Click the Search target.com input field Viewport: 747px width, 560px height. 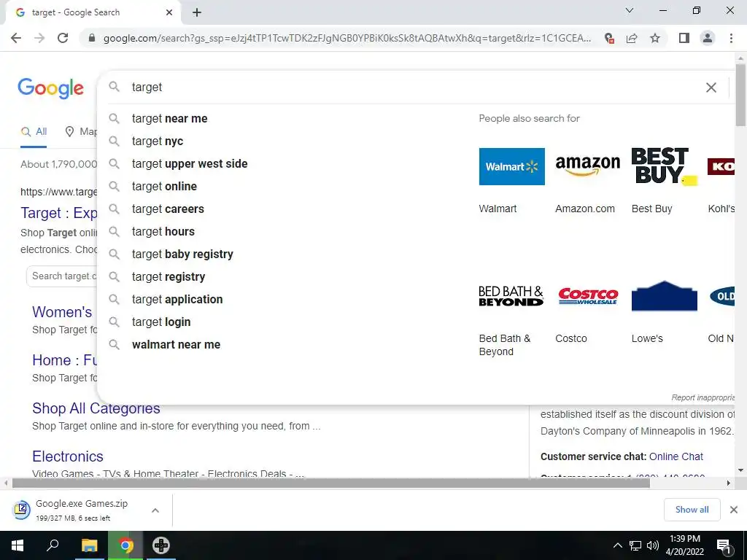(62, 276)
